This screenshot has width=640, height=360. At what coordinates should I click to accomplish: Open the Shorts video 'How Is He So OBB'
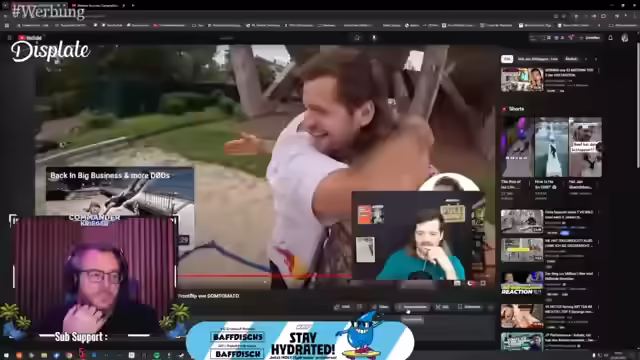click(x=551, y=147)
